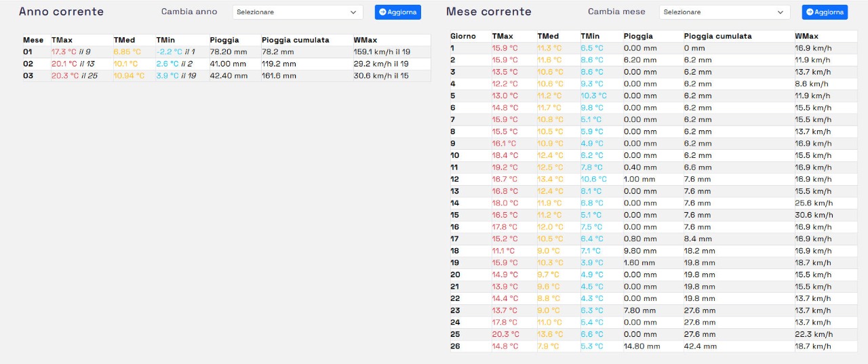Expand the Cambia mese Selezionare dropdown
Screen dimensions: 868x364
(x=724, y=12)
